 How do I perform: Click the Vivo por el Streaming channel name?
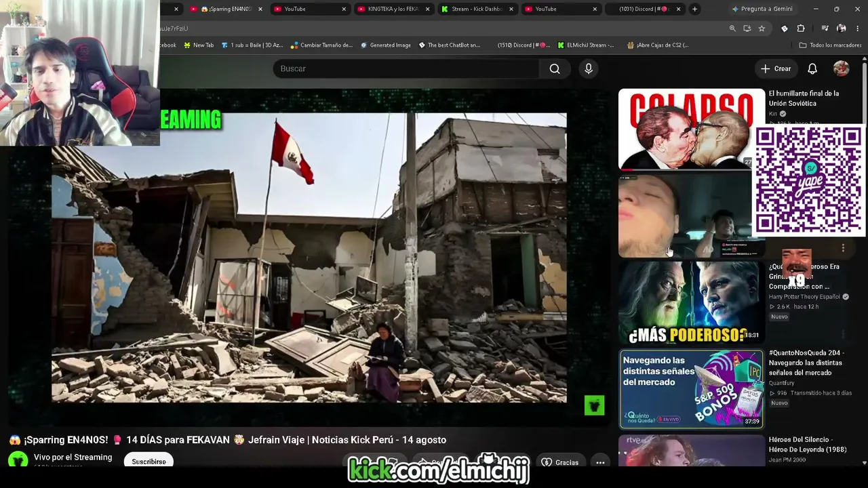pyautogui.click(x=73, y=457)
